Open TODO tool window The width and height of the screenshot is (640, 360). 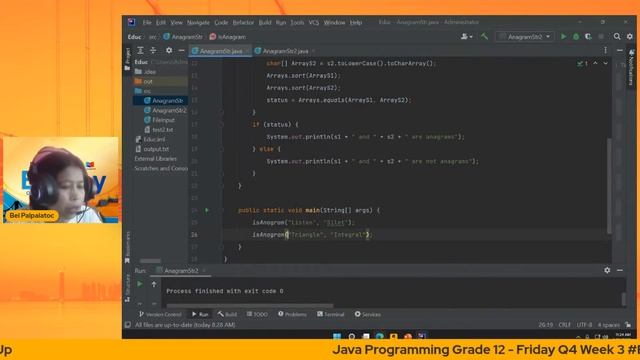258,314
